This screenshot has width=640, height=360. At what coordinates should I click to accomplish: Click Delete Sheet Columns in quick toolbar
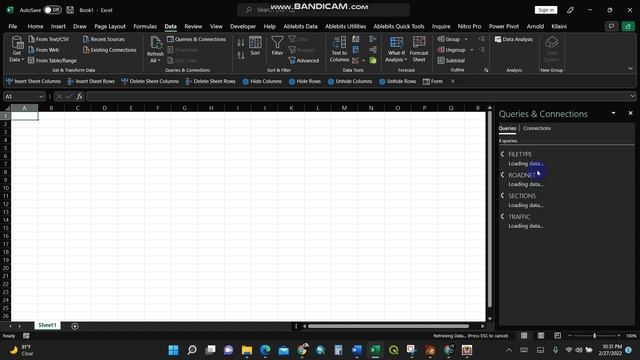tap(150, 81)
